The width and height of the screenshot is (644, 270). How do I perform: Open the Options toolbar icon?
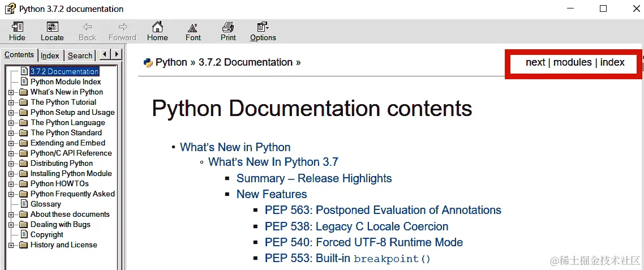[263, 27]
